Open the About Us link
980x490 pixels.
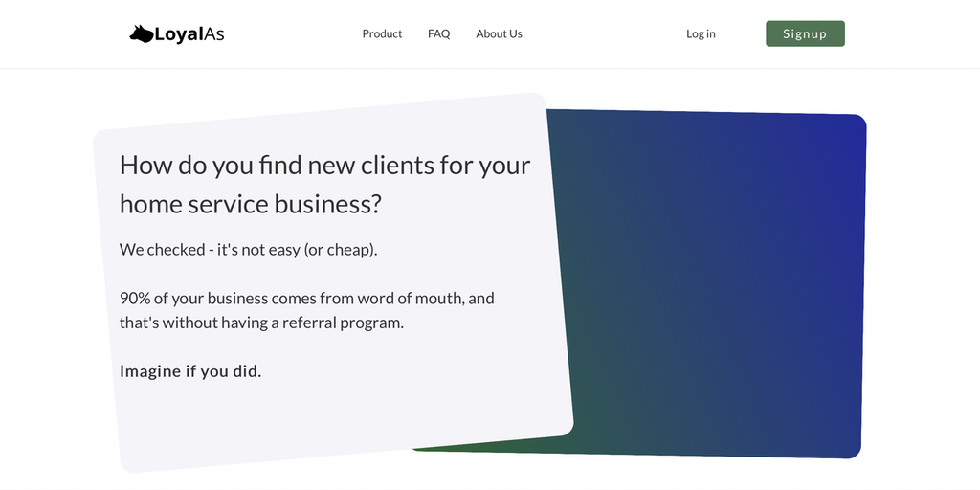(499, 33)
